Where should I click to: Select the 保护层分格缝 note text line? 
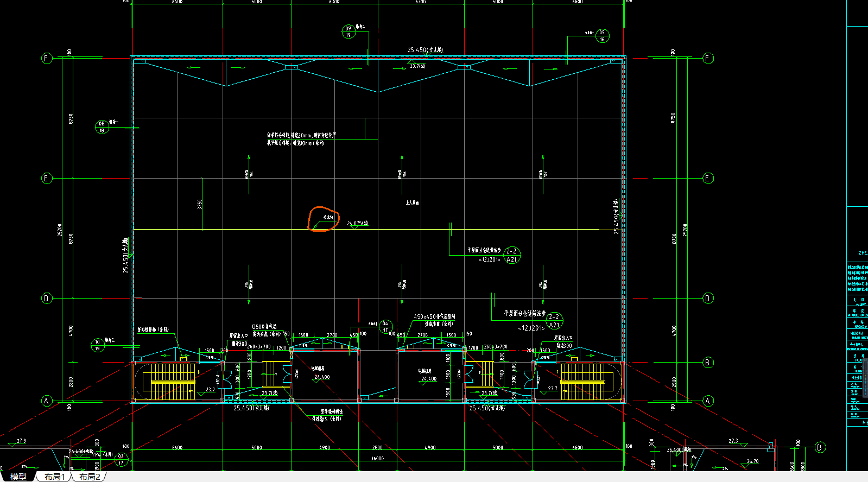[x=301, y=135]
